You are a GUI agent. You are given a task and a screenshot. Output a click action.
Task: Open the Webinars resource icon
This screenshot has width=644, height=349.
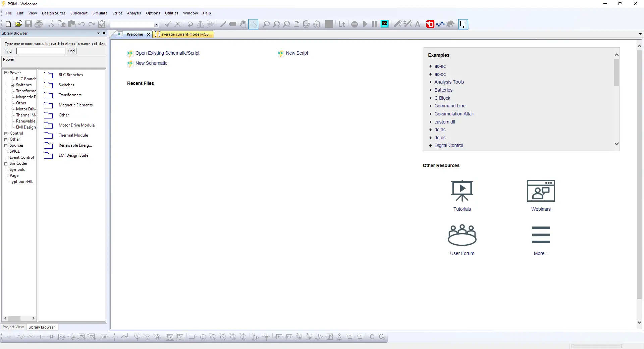[x=541, y=191]
